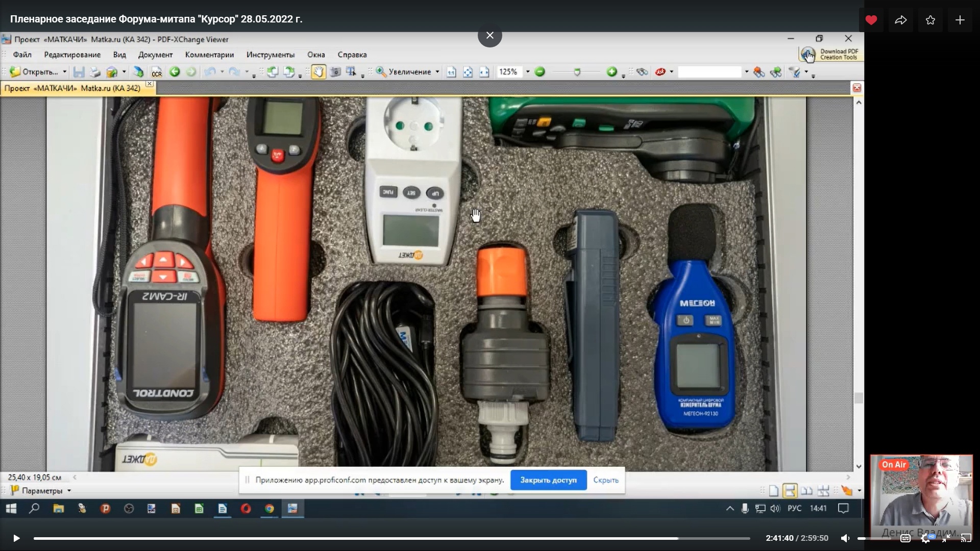Viewport: 980px width, 551px height.
Task: Expand the Открыть dropdown arrow
Action: tap(65, 72)
